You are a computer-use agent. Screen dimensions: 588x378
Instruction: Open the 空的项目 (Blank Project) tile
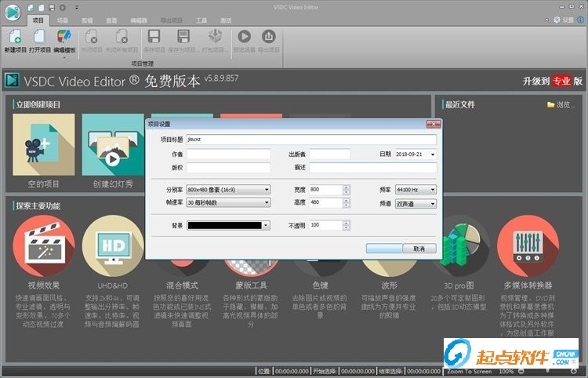43,145
